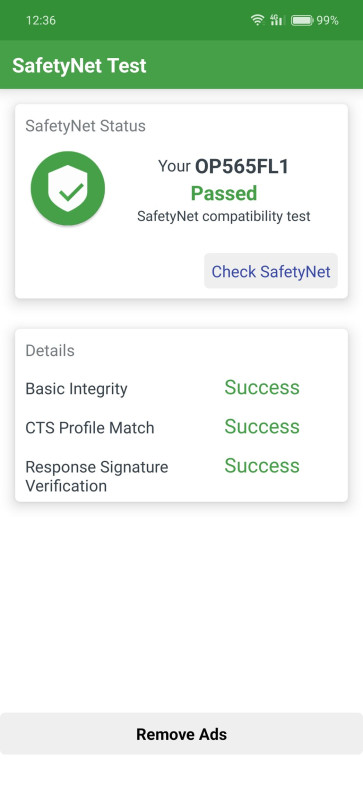Tap the SafetyNet Status card heading
363x800 pixels.
click(85, 126)
